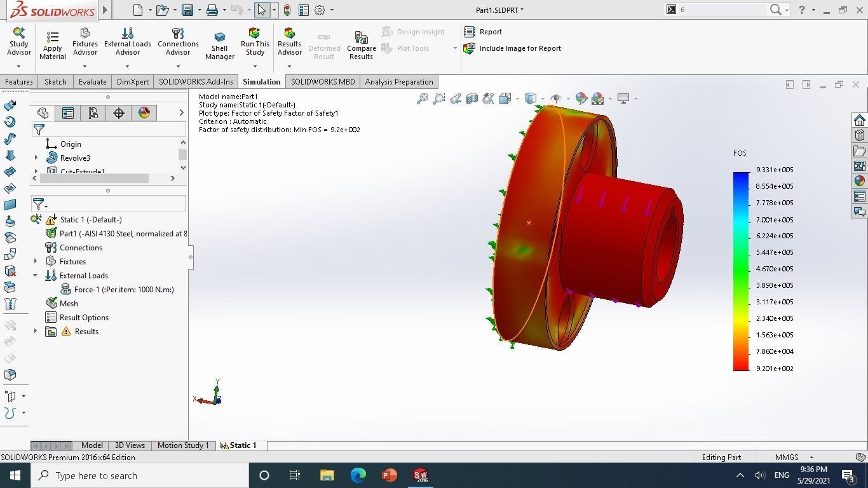The image size is (868, 488).
Task: Open the File Properties icon
Action: click(x=304, y=10)
